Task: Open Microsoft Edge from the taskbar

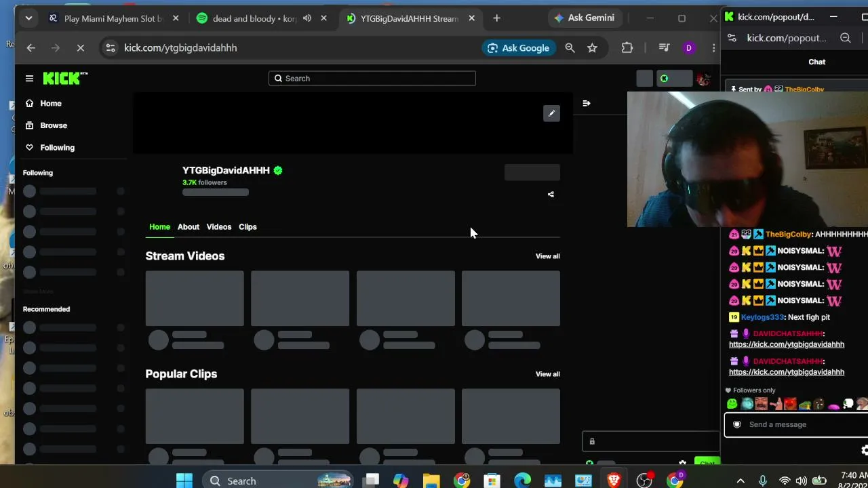Action: point(522,481)
